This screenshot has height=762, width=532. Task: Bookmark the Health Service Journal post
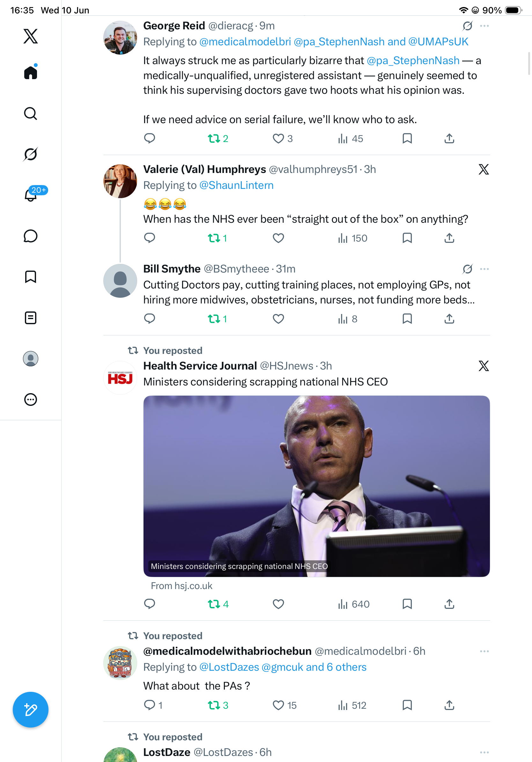pyautogui.click(x=407, y=604)
